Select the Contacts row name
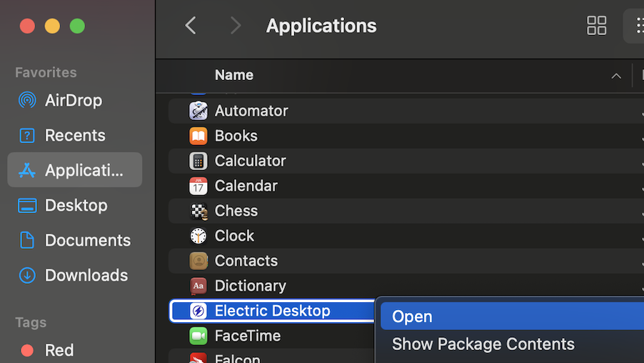Viewport: 644px width, 363px height. pyautogui.click(x=246, y=261)
